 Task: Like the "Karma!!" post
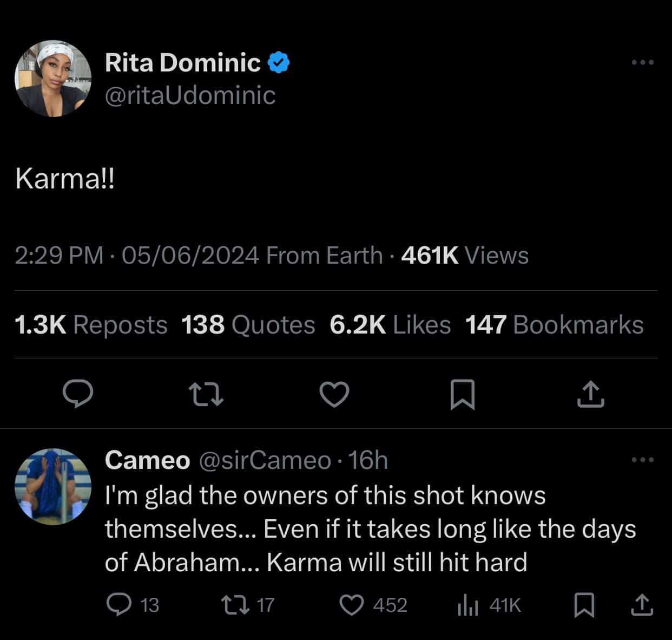[x=334, y=394]
